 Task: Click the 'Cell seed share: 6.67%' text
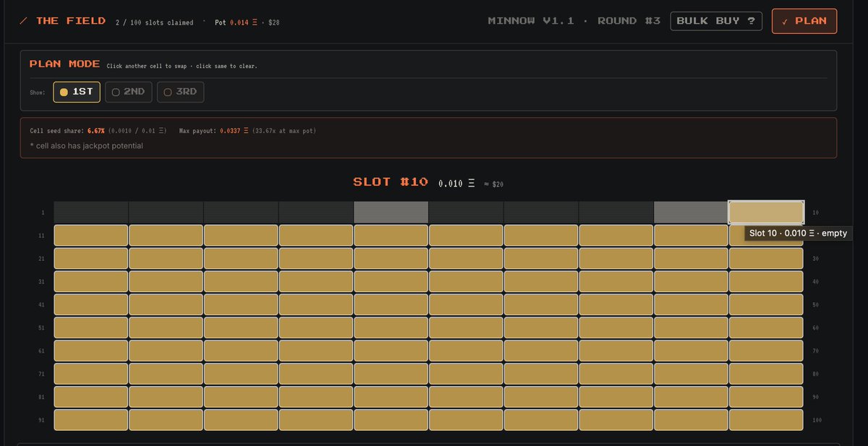pyautogui.click(x=67, y=131)
